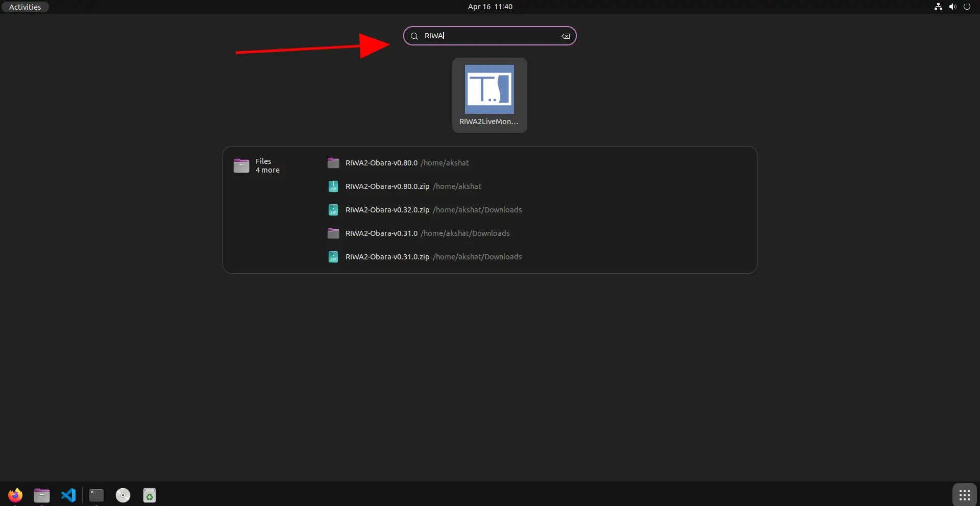This screenshot has width=980, height=506.
Task: Open the Trash from the dock
Action: coord(150,495)
